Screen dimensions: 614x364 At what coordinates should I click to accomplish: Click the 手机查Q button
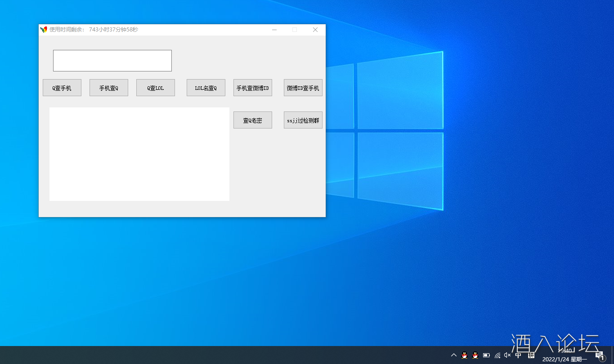point(109,88)
